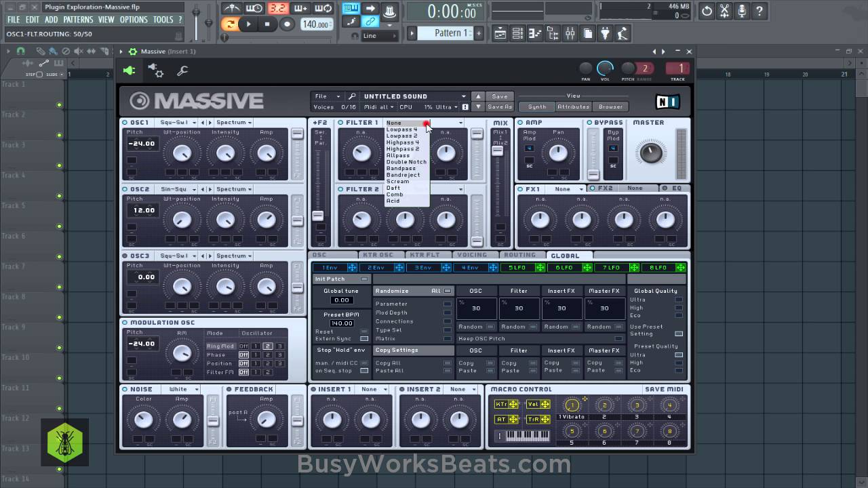This screenshot has height=488, width=868.
Task: Toggle Filter 1 power button
Action: pyautogui.click(x=340, y=123)
